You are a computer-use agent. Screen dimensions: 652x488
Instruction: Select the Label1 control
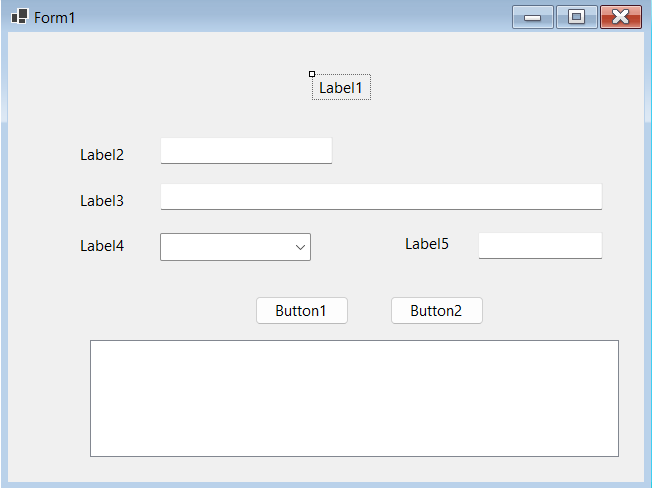(341, 87)
